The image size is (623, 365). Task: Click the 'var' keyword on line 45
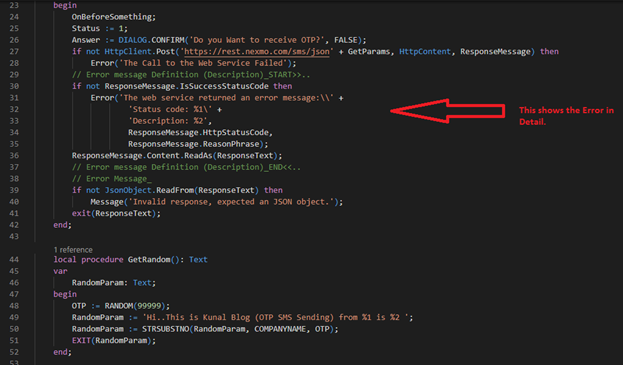tap(60, 271)
